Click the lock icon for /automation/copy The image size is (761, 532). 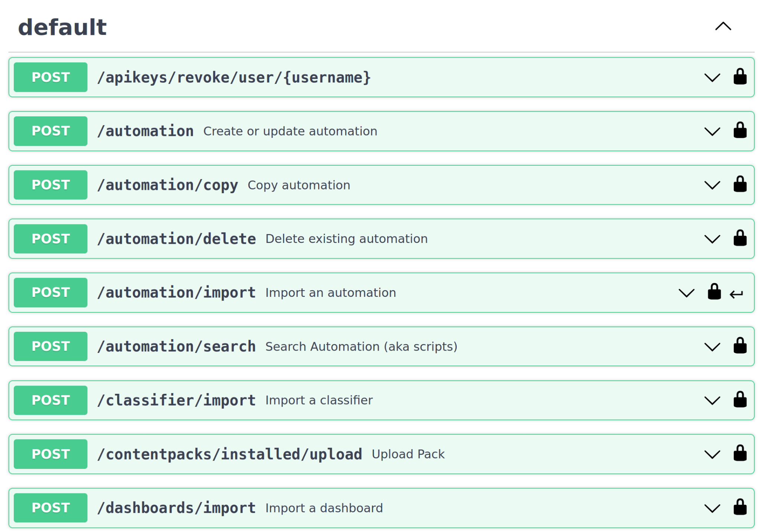(740, 184)
